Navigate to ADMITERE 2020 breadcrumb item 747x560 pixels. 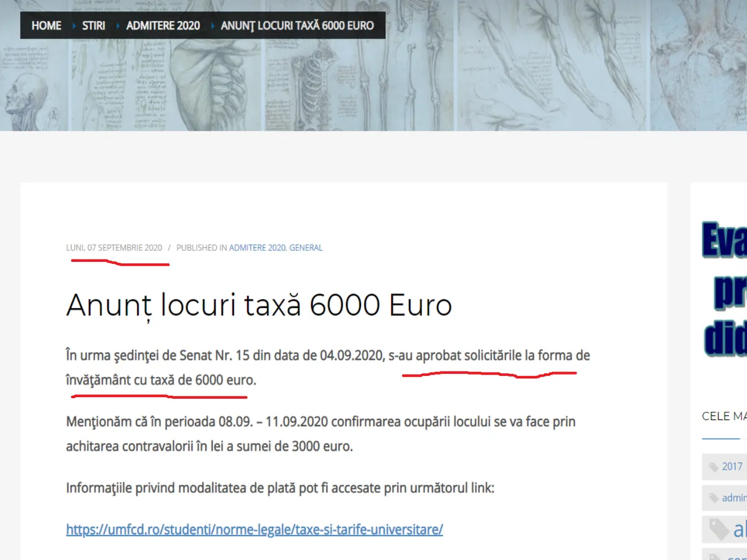tap(163, 26)
